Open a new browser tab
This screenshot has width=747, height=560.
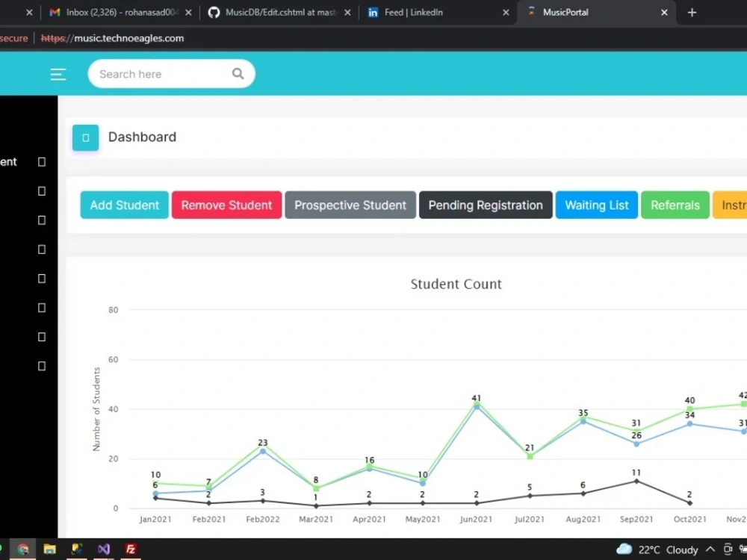click(692, 13)
